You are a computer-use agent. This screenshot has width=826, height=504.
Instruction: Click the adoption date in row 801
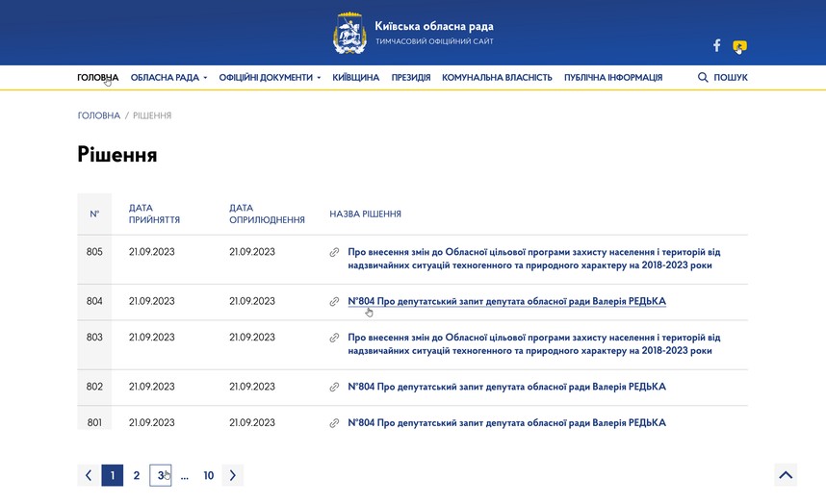tap(152, 422)
